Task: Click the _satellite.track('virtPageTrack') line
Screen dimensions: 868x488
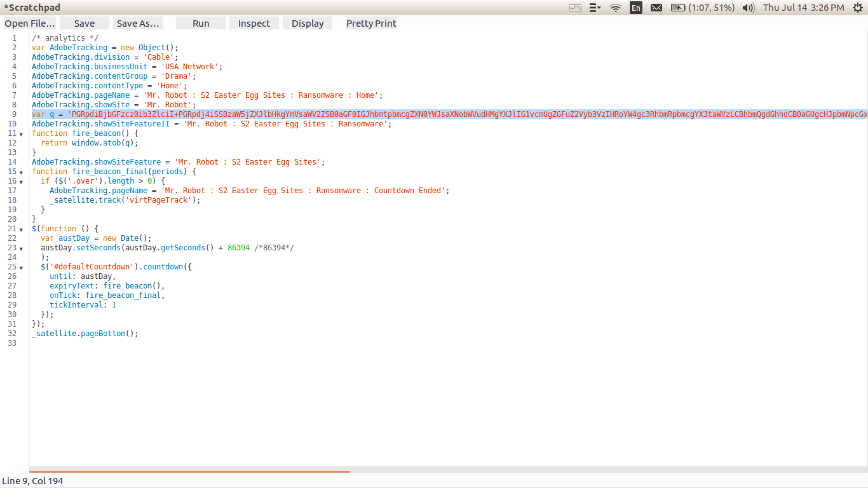Action: tap(125, 200)
